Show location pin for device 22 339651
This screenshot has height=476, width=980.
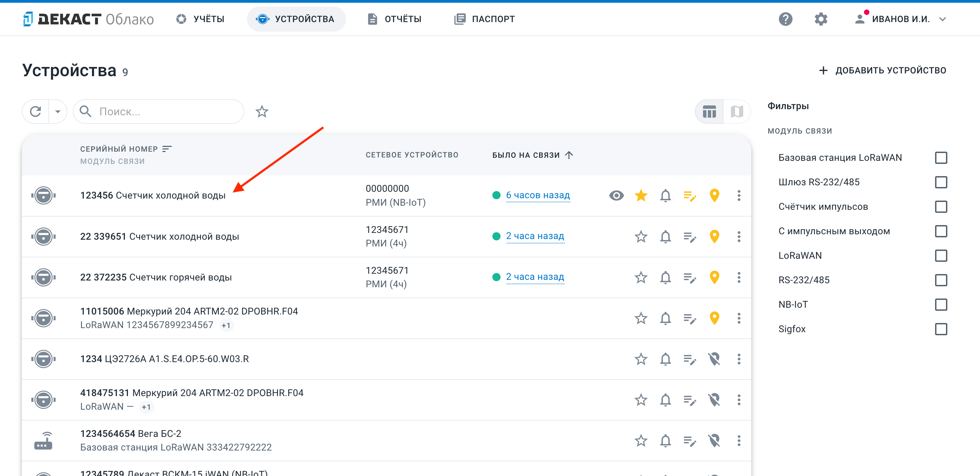click(x=715, y=237)
